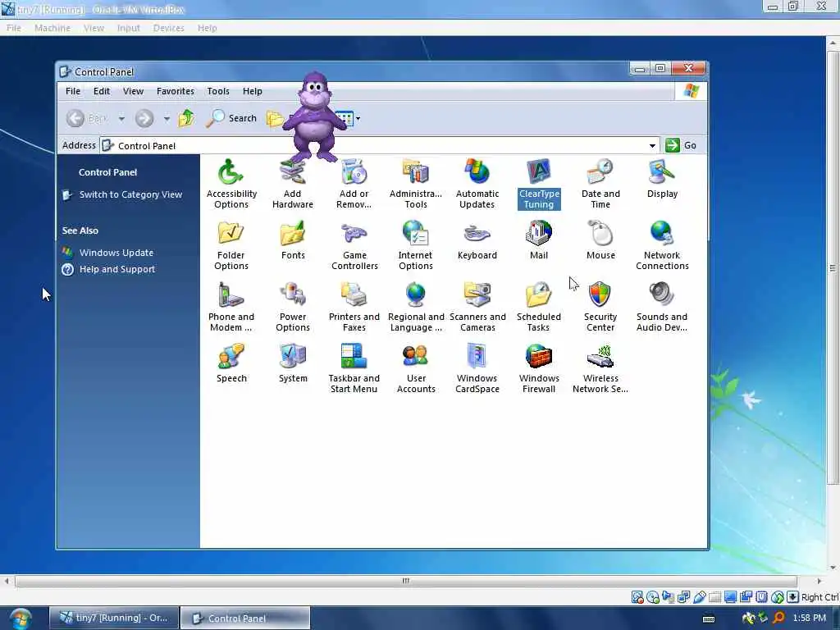Click the VirtualBox horizontal scrollbar
Viewport: 840px width, 630px height.
[x=405, y=581]
